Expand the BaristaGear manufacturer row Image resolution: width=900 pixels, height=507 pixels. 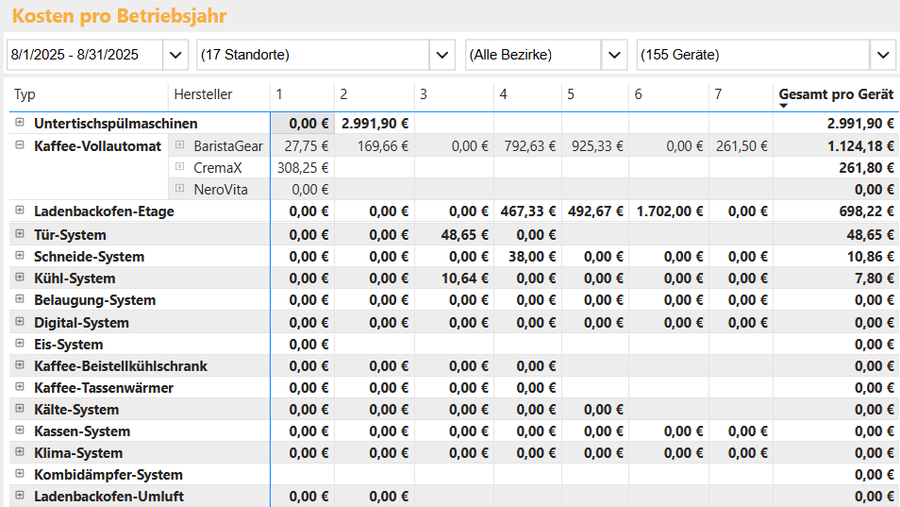pos(180,145)
